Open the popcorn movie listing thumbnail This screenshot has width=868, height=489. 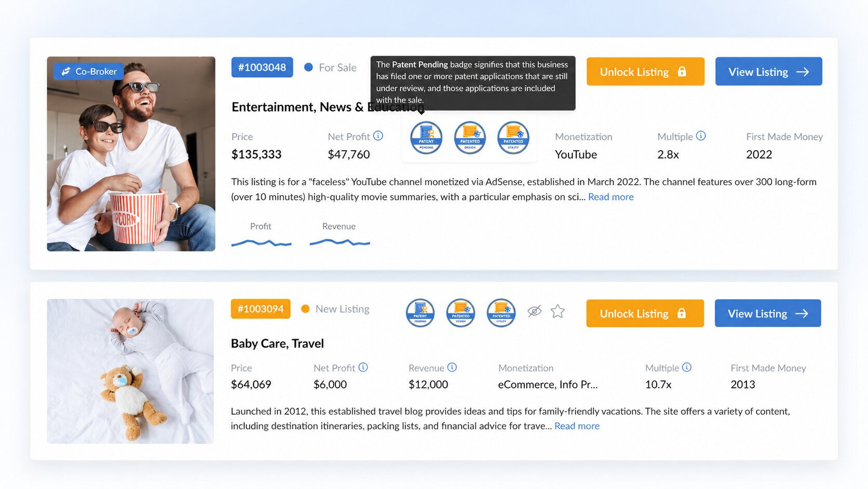(x=131, y=154)
